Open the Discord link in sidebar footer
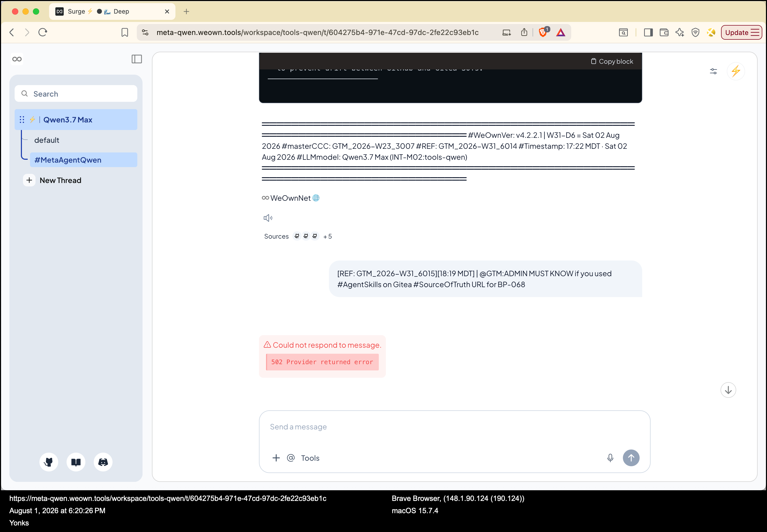This screenshot has height=532, width=767. pos(103,462)
